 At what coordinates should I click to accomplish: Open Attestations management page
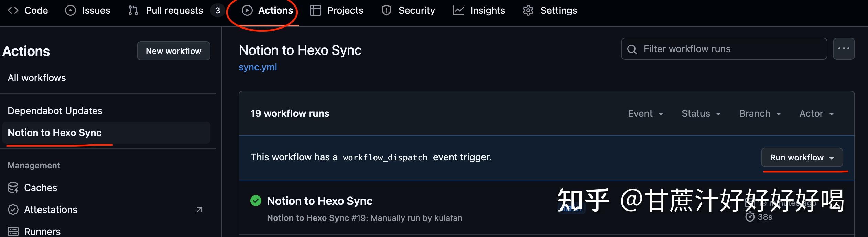[x=51, y=210]
